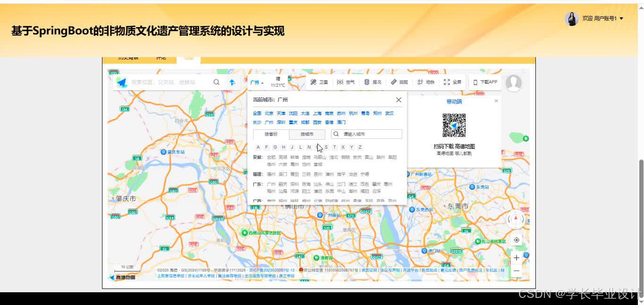This screenshot has height=305, width=644.
Task: Open the 开放平台 footer link
Action: pyautogui.click(x=411, y=270)
